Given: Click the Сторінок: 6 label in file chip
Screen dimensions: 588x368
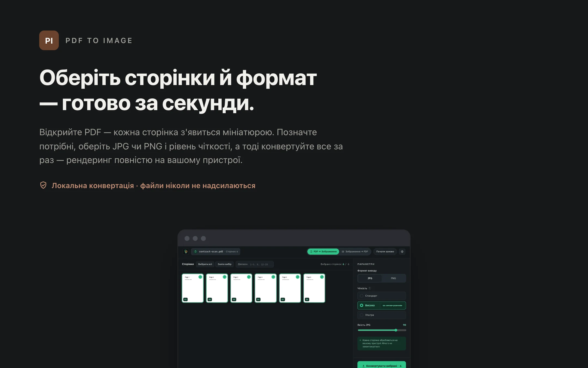Looking at the screenshot, I should pos(232,252).
